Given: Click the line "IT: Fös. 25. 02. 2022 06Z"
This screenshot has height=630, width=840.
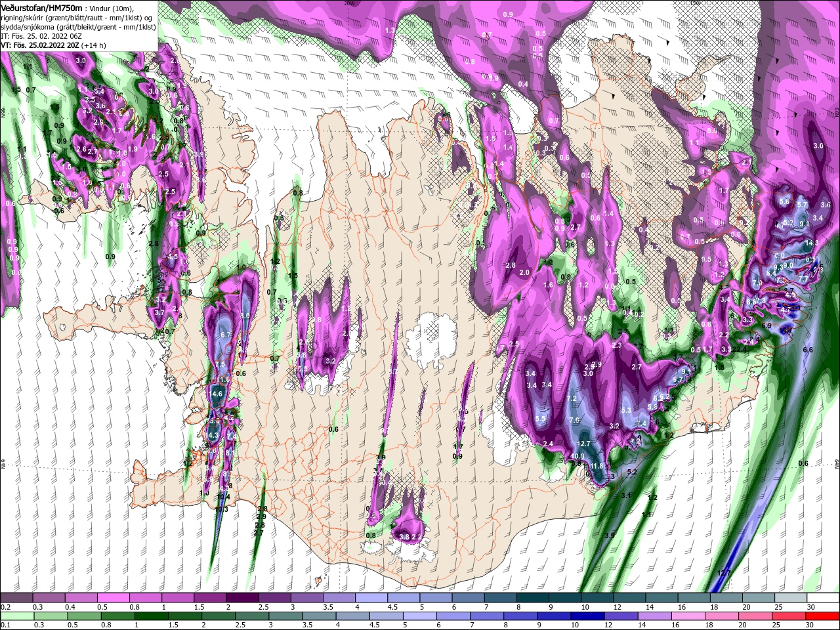Looking at the screenshot, I should coord(41,36).
